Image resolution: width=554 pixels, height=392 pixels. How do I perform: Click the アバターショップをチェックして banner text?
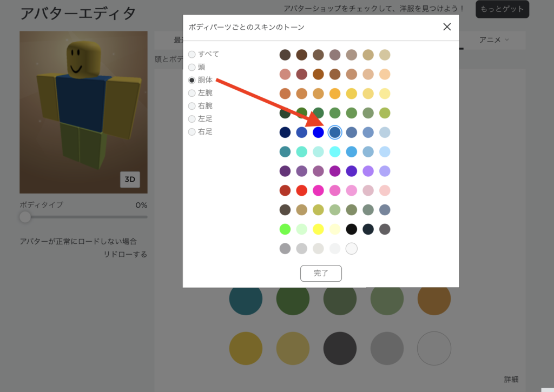click(x=374, y=9)
